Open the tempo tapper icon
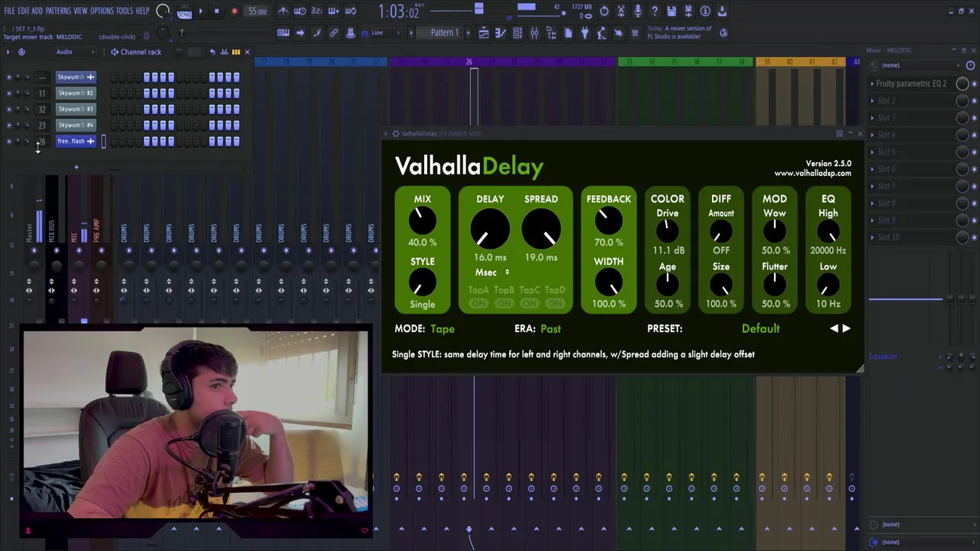 601,33
